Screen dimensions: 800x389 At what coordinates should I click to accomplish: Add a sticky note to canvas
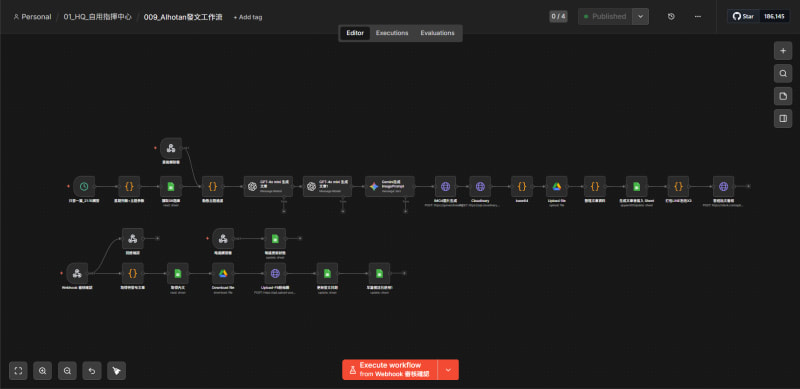pos(783,96)
